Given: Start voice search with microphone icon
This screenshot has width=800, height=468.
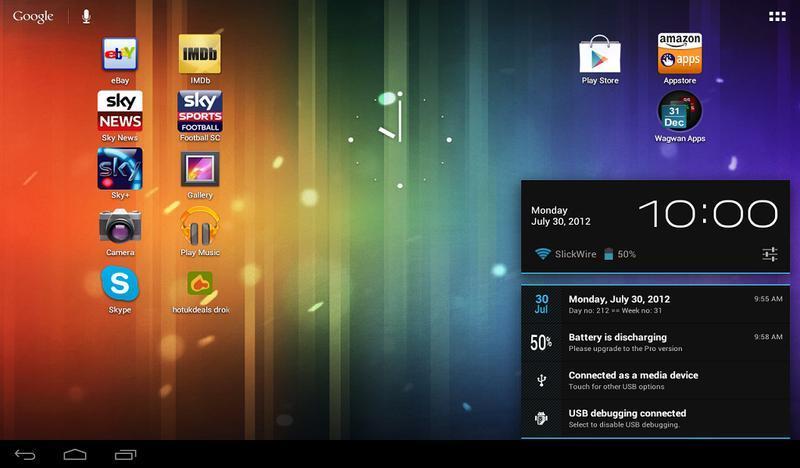Looking at the screenshot, I should pyautogui.click(x=86, y=17).
